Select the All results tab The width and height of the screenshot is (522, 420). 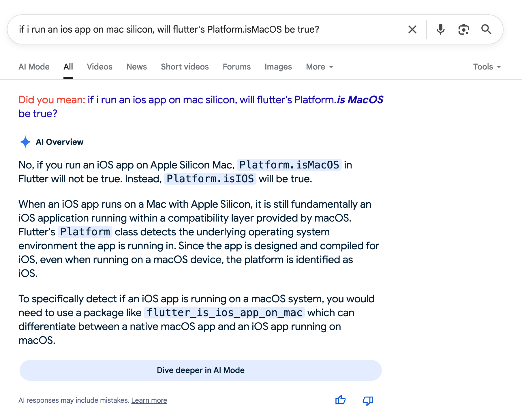point(68,67)
